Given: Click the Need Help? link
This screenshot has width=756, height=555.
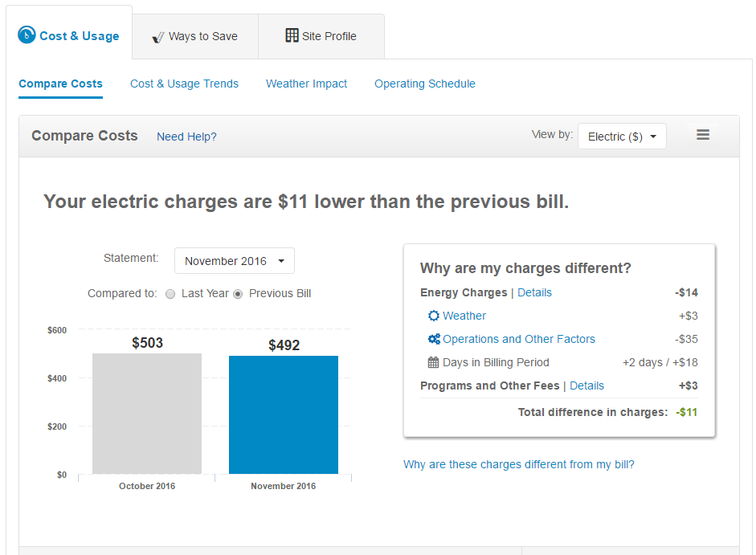Looking at the screenshot, I should coord(186,137).
